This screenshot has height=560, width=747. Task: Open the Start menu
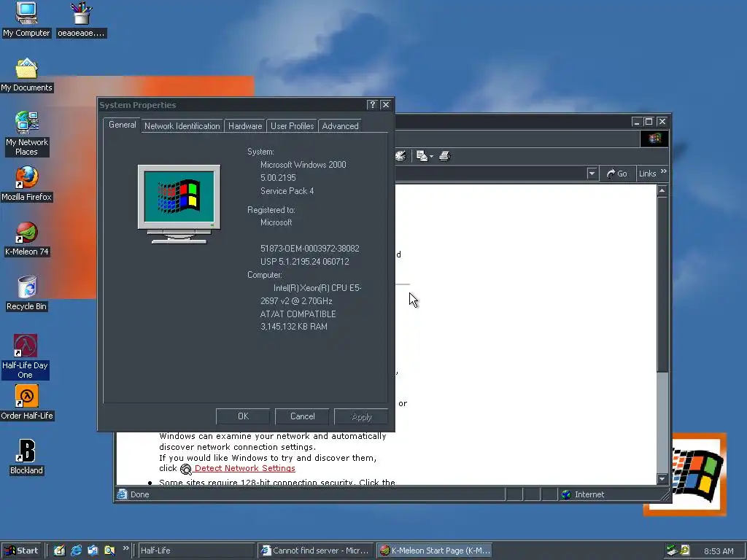[x=22, y=551]
